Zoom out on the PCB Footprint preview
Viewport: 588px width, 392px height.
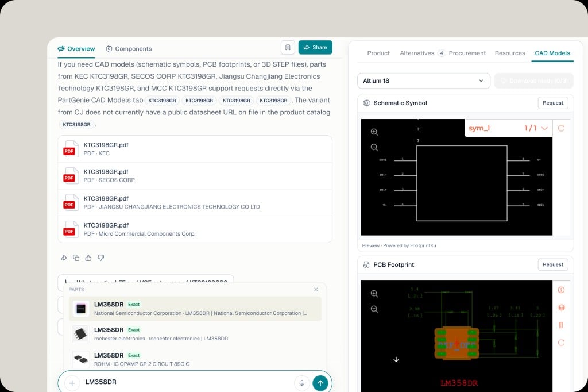pyautogui.click(x=374, y=309)
